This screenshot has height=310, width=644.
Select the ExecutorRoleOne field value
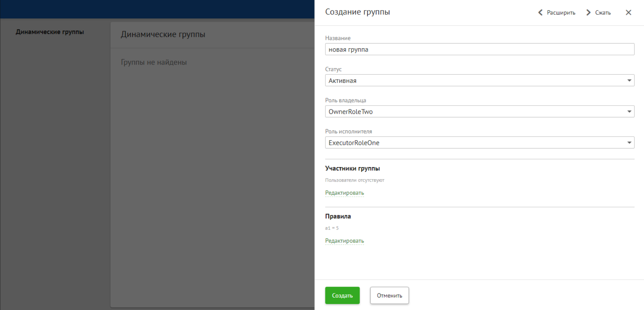(354, 142)
